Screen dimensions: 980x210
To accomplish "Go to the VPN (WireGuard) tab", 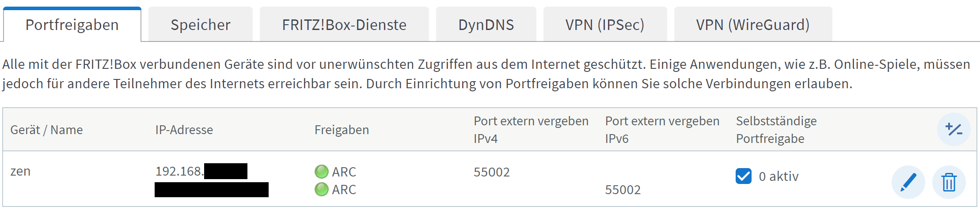I will coord(753,24).
